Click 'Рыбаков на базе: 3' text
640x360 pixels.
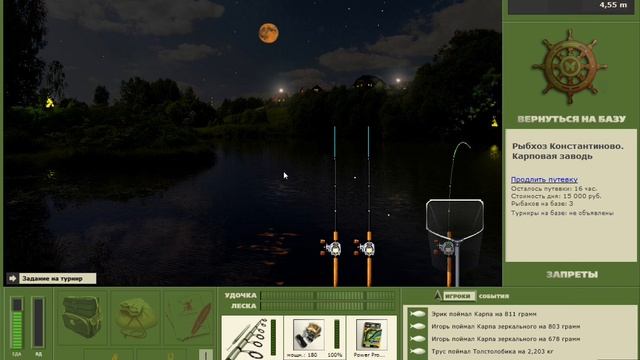pos(542,203)
